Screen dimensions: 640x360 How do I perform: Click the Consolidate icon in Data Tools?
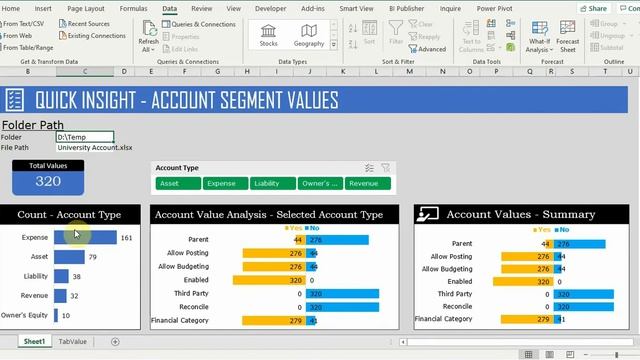pos(510,23)
